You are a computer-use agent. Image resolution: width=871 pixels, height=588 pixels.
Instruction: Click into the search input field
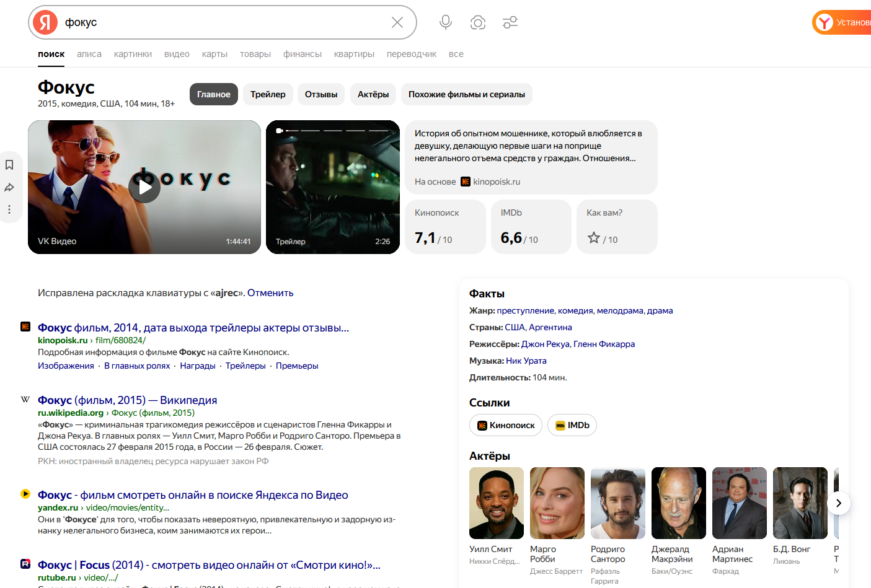point(223,22)
